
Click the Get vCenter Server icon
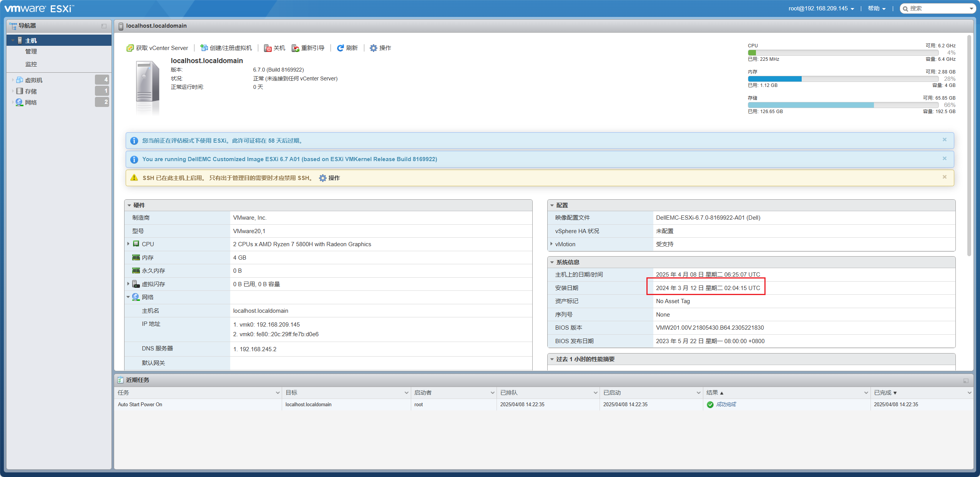tap(130, 48)
